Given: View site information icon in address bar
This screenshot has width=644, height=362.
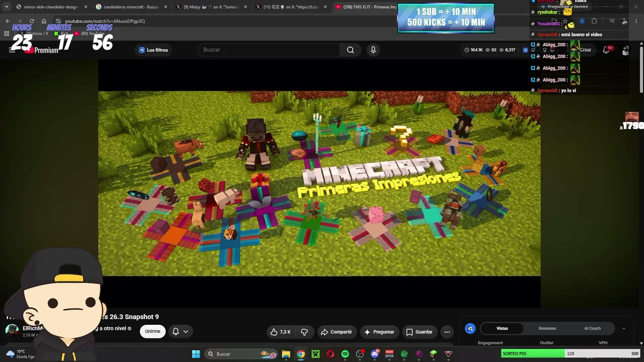Looking at the screenshot, I should pos(58,21).
